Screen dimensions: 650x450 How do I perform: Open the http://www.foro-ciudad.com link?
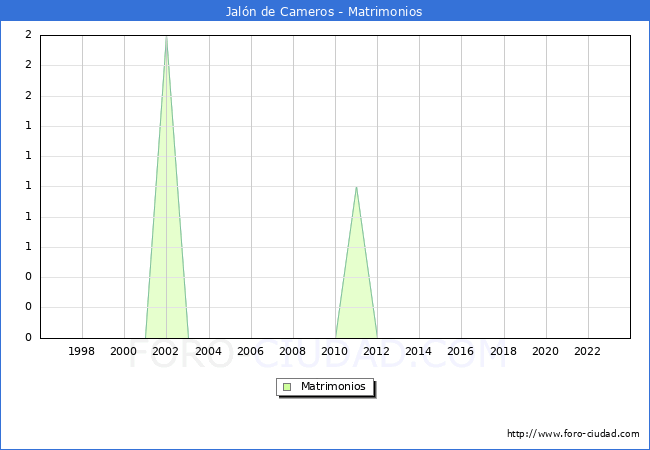[573, 434]
